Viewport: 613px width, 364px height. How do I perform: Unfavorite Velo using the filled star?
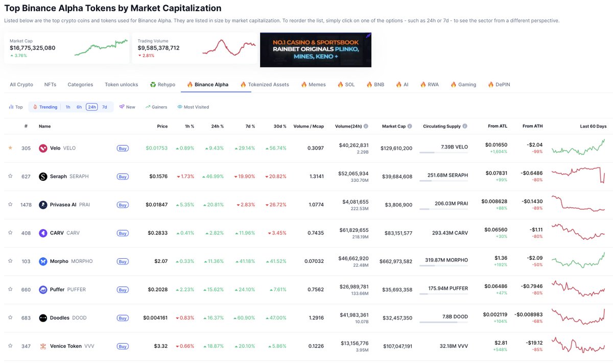pyautogui.click(x=10, y=148)
